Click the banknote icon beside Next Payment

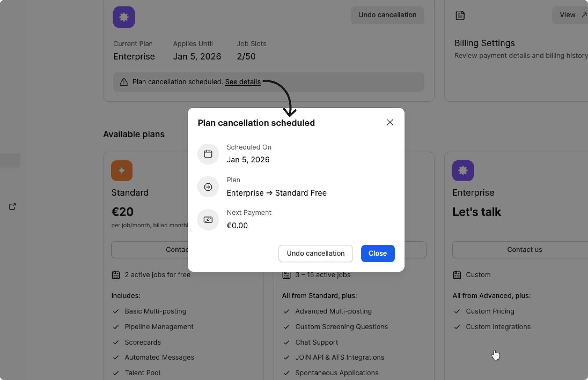[208, 220]
